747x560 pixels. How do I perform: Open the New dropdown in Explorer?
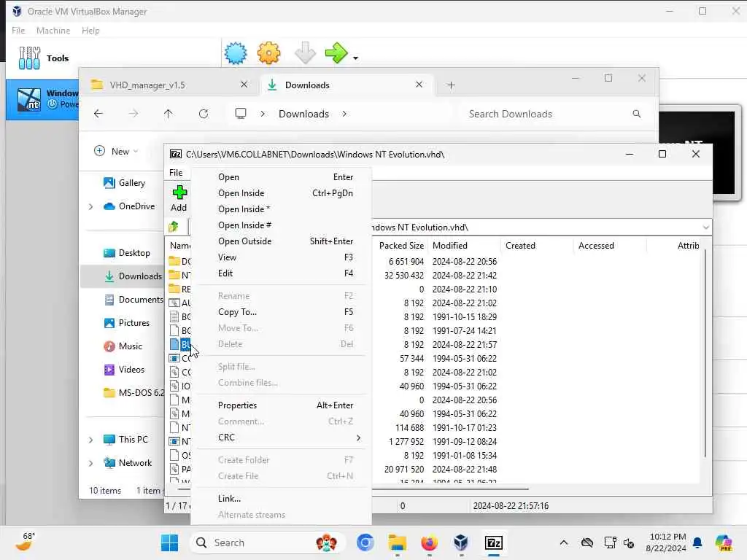[x=116, y=152]
